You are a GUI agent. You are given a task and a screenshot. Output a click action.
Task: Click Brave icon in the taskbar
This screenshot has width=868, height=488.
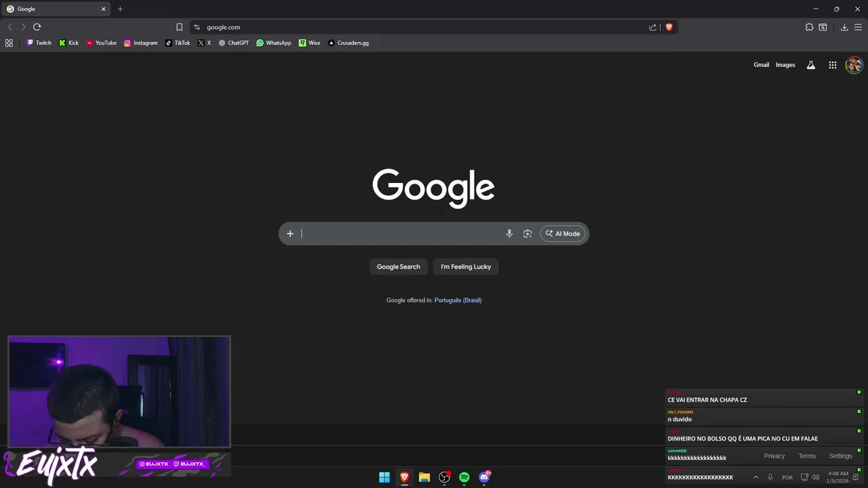click(404, 477)
